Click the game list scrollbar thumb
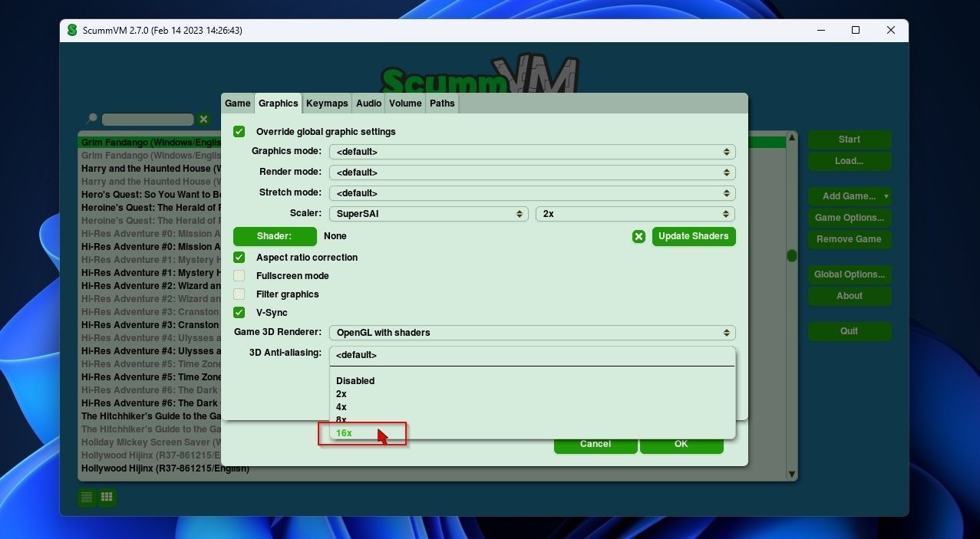 coord(792,256)
